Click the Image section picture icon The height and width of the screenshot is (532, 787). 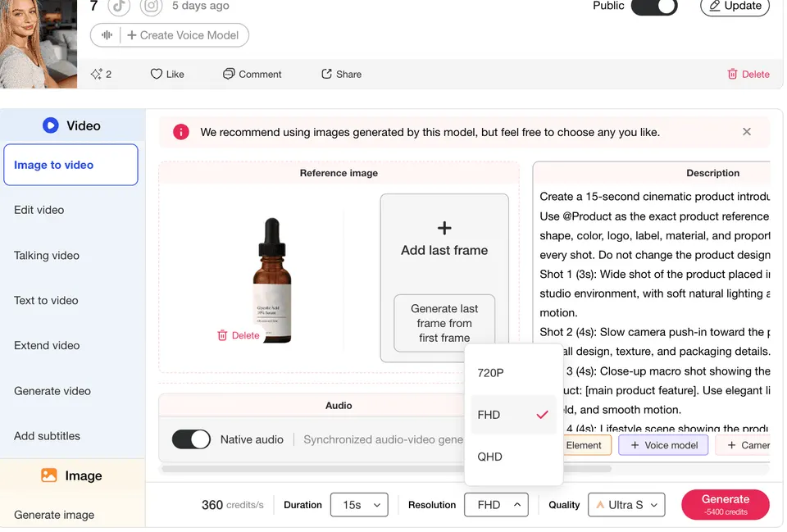click(48, 475)
